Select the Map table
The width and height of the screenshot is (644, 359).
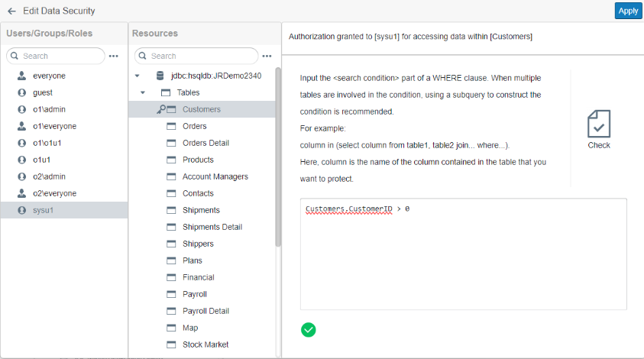pos(190,328)
